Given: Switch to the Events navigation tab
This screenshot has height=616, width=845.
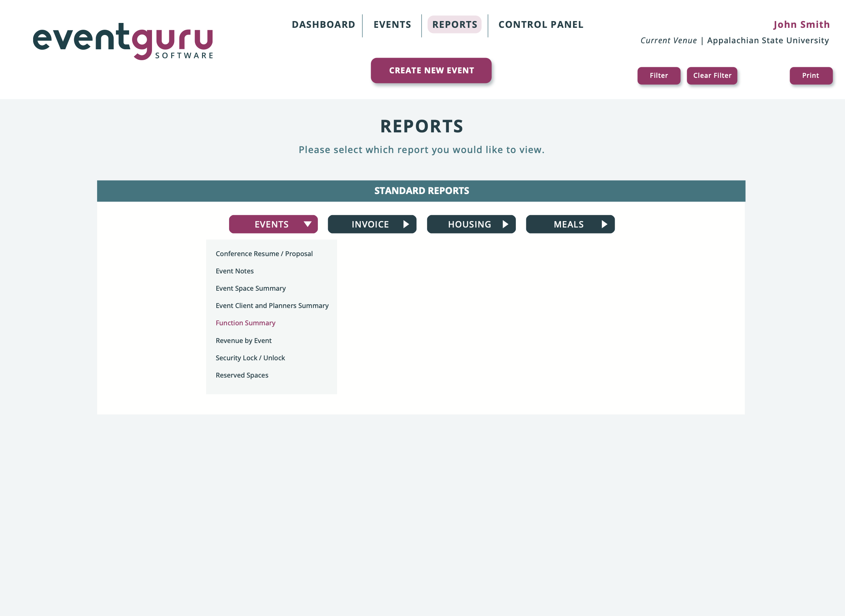Looking at the screenshot, I should click(392, 24).
